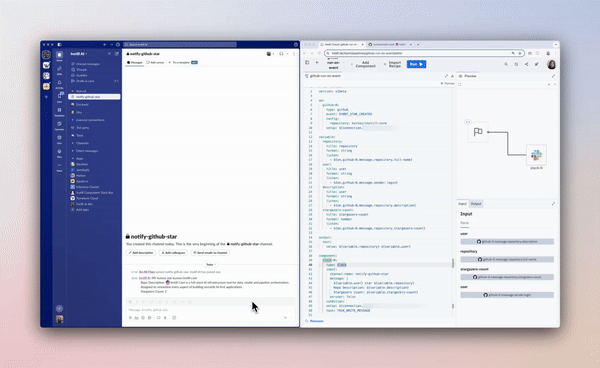Click compose new message icon in Slack
The width and height of the screenshot is (600, 368).
click(117, 54)
